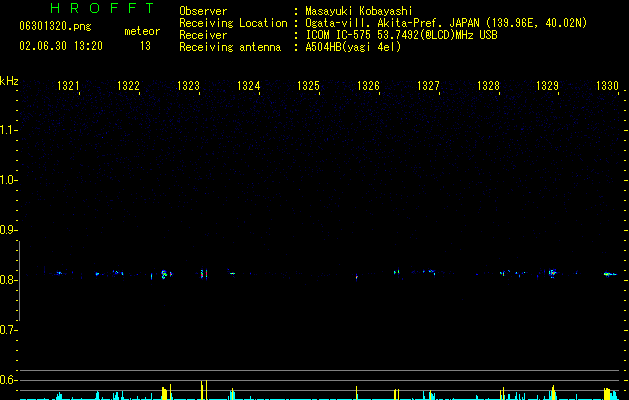
Task: Click the date stamp 02.06.30 13:20
Action: pyautogui.click(x=61, y=46)
